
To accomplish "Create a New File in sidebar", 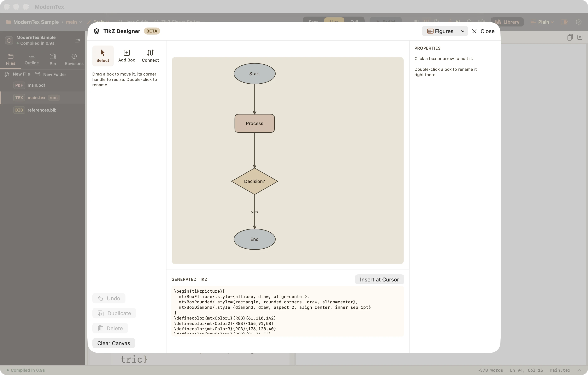I will pyautogui.click(x=18, y=74).
